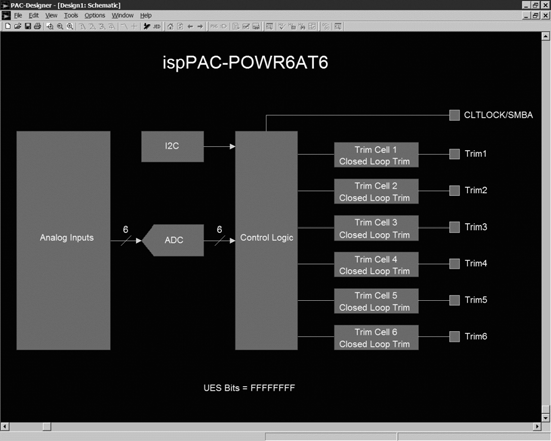Open the Tools menu
551x441 pixels.
(x=71, y=15)
